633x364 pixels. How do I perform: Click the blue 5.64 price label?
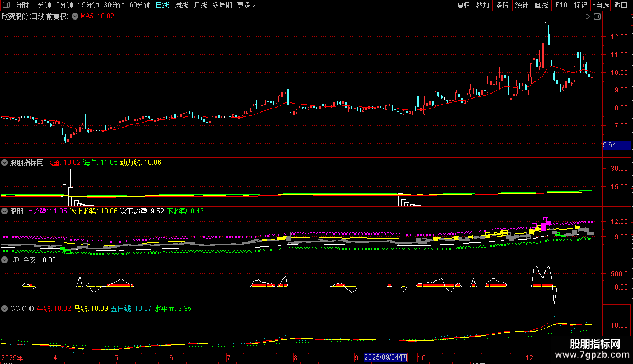pyautogui.click(x=609, y=146)
